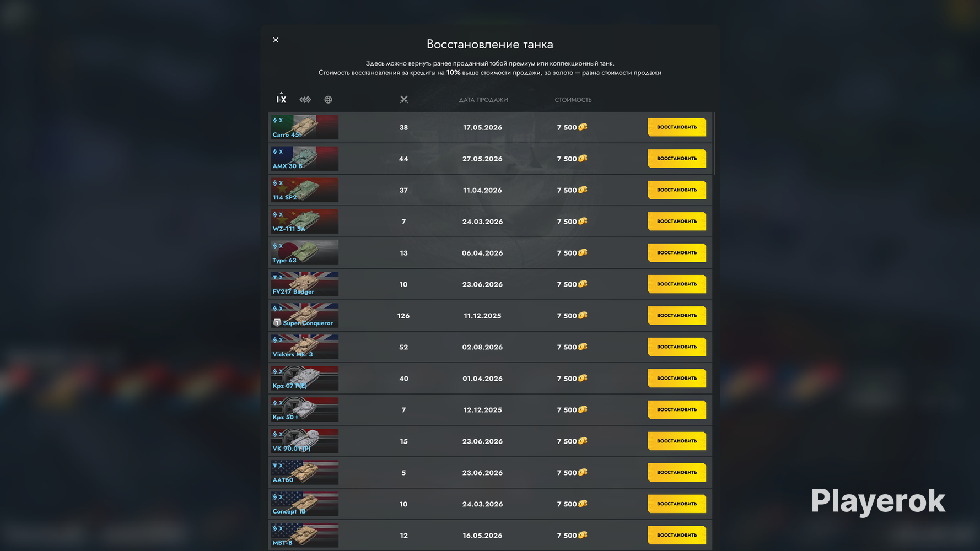The height and width of the screenshot is (551, 980).
Task: Click Восстановить for Type 63
Action: 677,253
